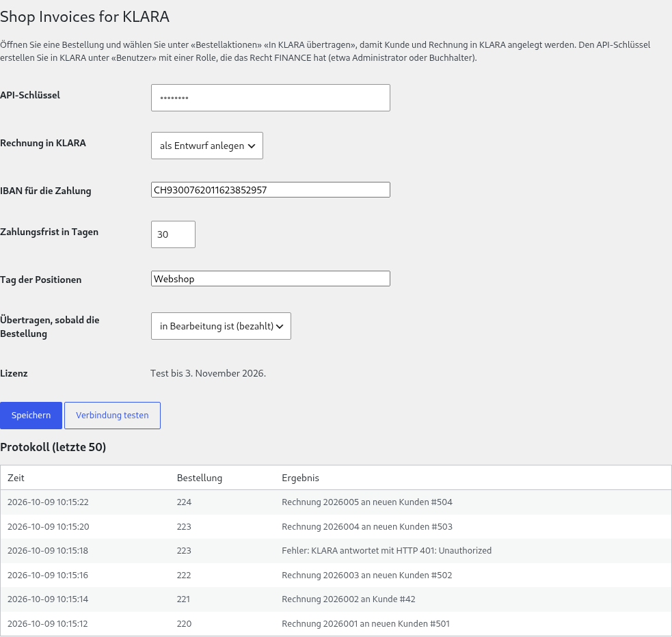Viewport: 672px width, 637px height.
Task: Click 'Rechnung 2026001 an neuen Kunden #501'
Action: (x=366, y=624)
